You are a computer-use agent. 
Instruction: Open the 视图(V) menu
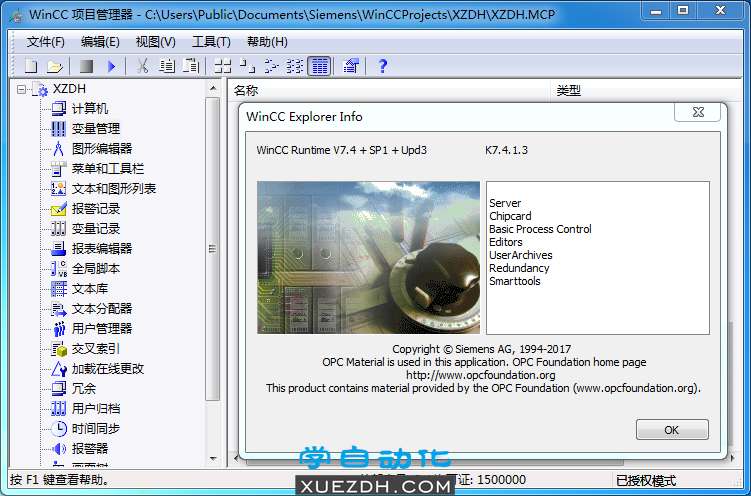(156, 42)
